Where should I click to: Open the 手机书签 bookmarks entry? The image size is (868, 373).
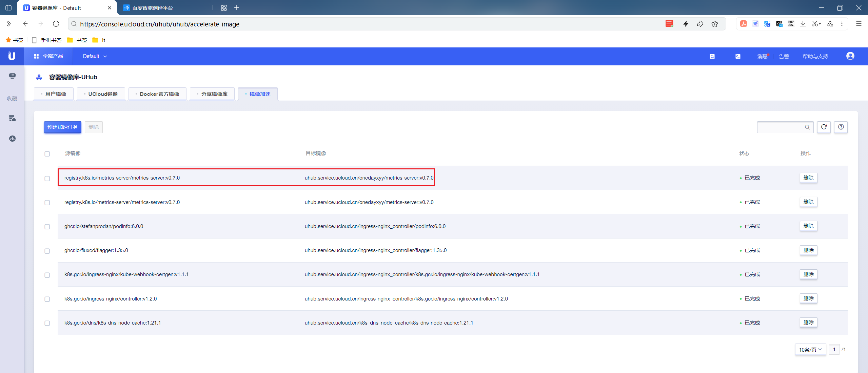click(47, 40)
